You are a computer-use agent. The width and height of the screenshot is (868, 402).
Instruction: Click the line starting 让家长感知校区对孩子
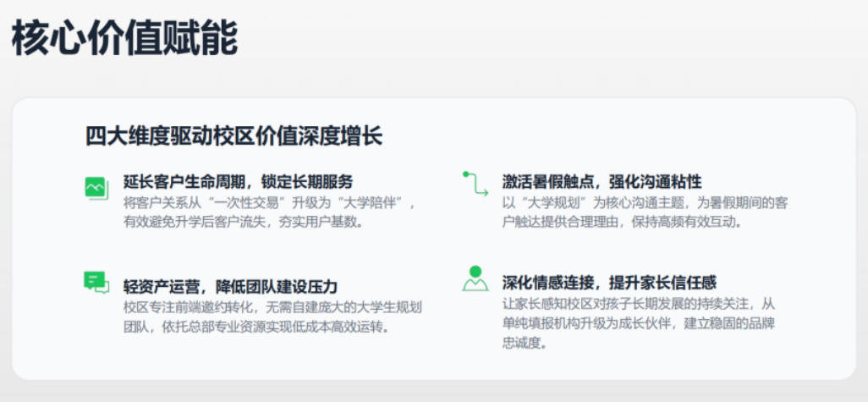[638, 304]
